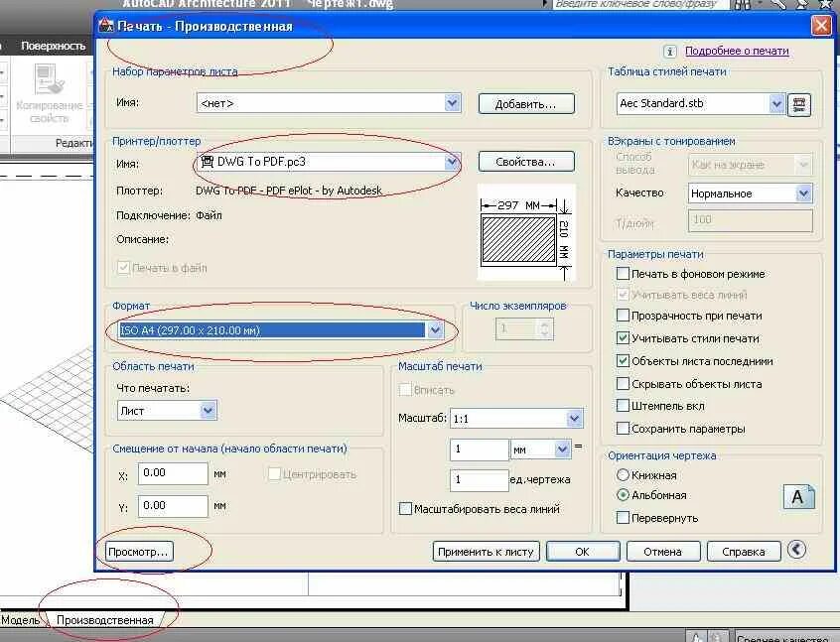Check Перевернуть orientation option

(x=623, y=518)
